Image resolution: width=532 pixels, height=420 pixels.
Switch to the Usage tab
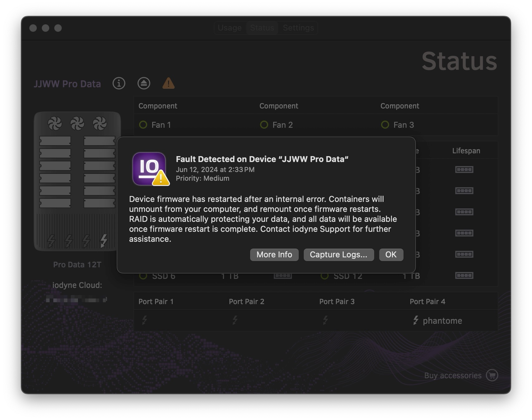[230, 28]
